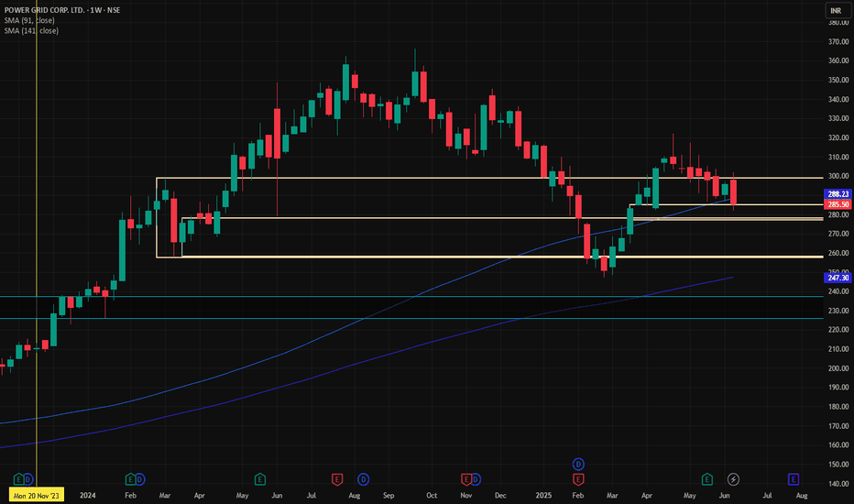Click the 260.00 price axis label
Screen dimensions: 854x504
pyautogui.click(x=838, y=253)
